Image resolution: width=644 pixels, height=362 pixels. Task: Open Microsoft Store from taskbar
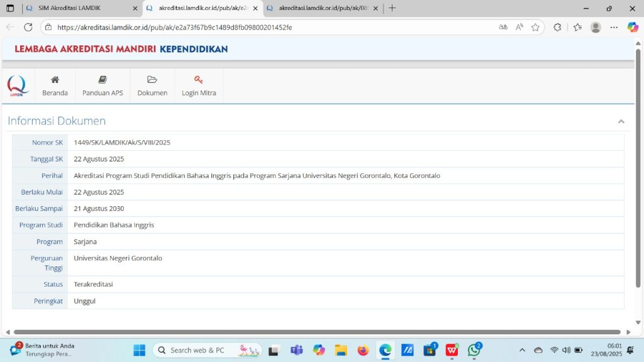(430, 350)
